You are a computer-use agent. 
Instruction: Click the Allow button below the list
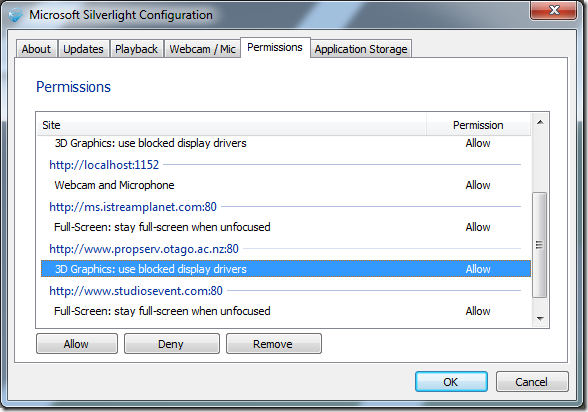click(x=77, y=344)
